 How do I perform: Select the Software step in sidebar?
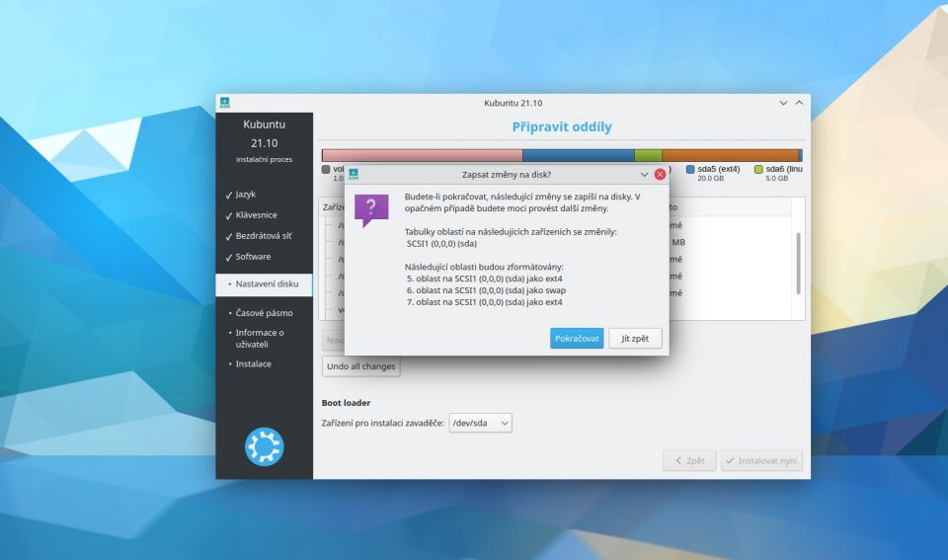(254, 257)
